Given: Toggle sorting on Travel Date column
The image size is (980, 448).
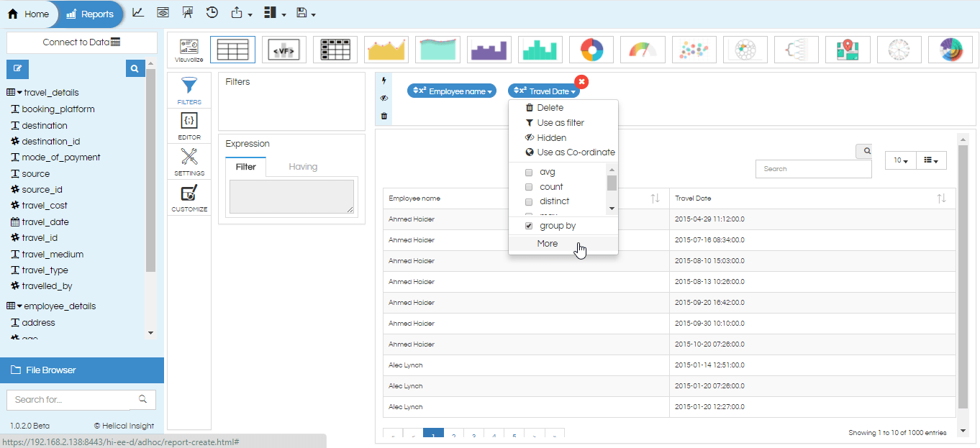Looking at the screenshot, I should [941, 198].
